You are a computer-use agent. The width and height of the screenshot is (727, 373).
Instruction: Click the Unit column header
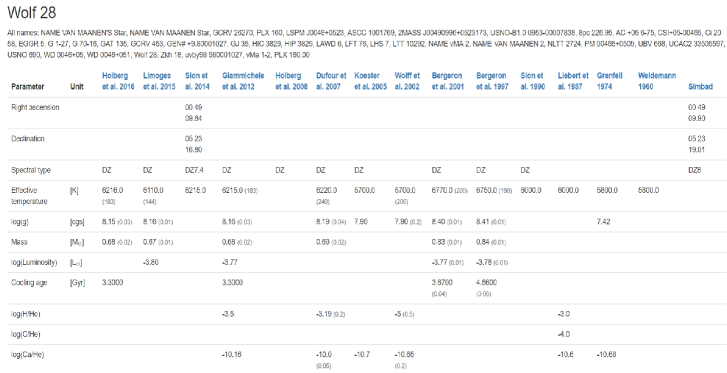pos(77,87)
